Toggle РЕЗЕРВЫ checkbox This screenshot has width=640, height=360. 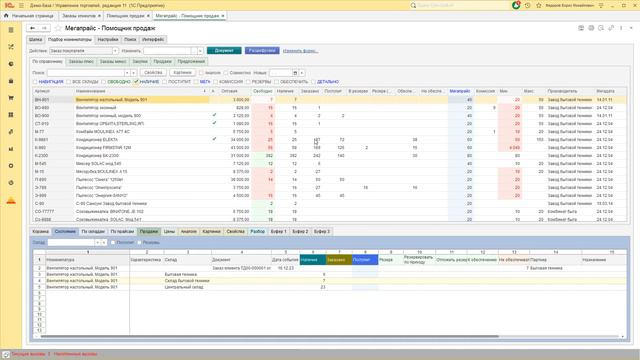(248, 82)
